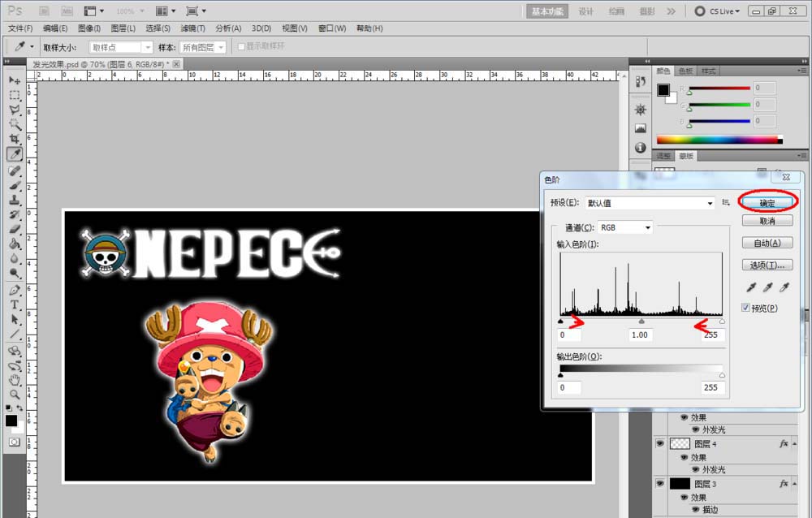This screenshot has width=812, height=518.
Task: Click the input levels gamma 1.00 field
Action: (x=640, y=335)
